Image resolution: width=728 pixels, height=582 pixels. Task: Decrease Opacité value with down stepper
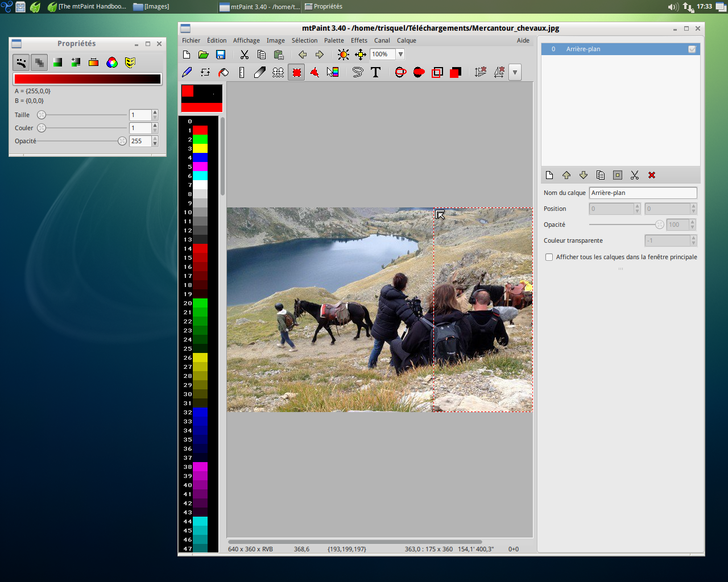[x=155, y=144]
